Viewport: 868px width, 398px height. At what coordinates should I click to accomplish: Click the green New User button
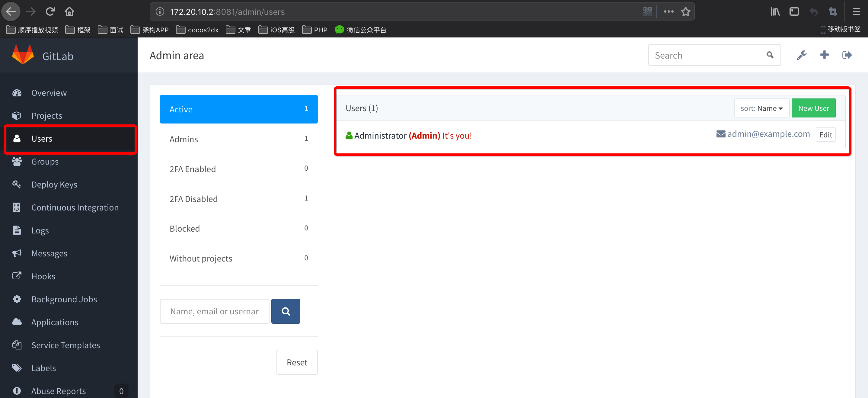click(813, 108)
